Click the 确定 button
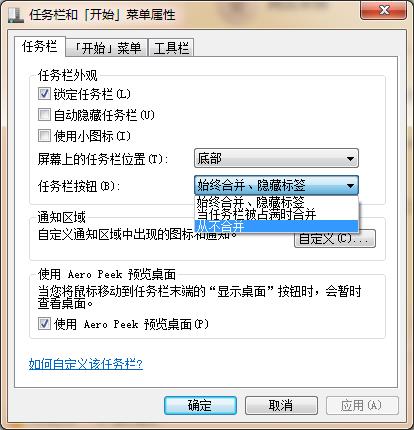This screenshot has width=414, height=430. coord(200,405)
